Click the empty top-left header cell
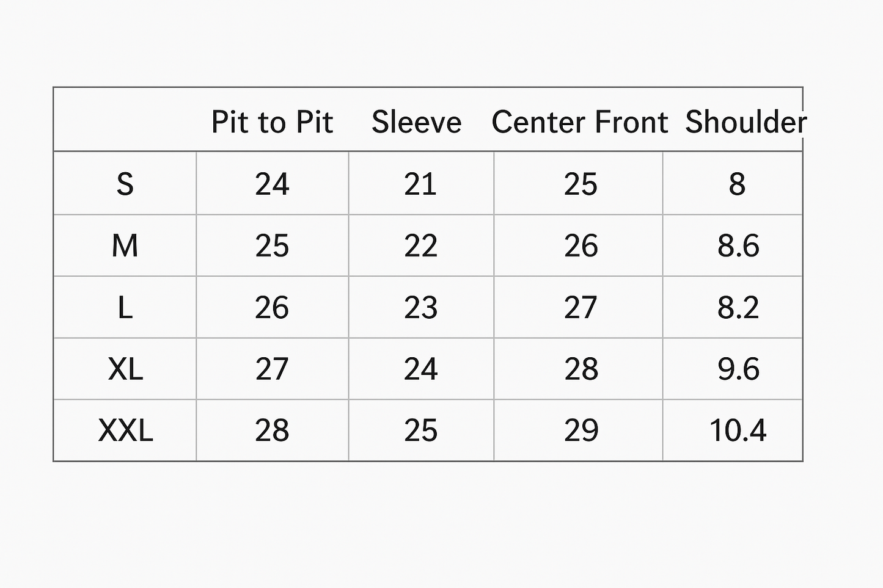Screen dimensions: 883x588 click(x=125, y=120)
